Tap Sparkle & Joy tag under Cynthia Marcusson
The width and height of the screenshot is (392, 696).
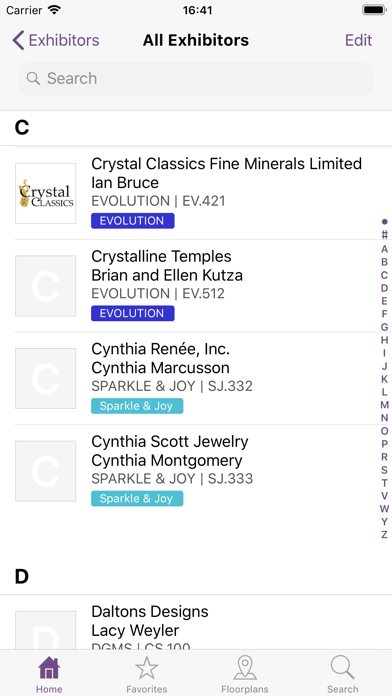(137, 406)
